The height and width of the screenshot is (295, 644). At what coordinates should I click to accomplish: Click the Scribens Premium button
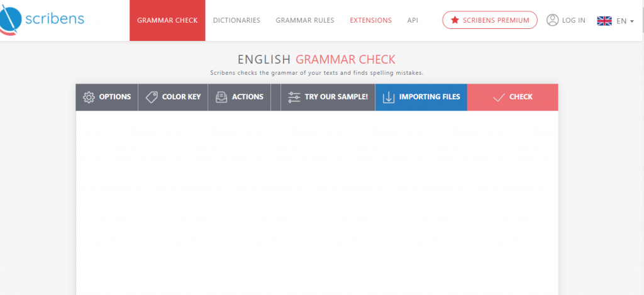(489, 20)
